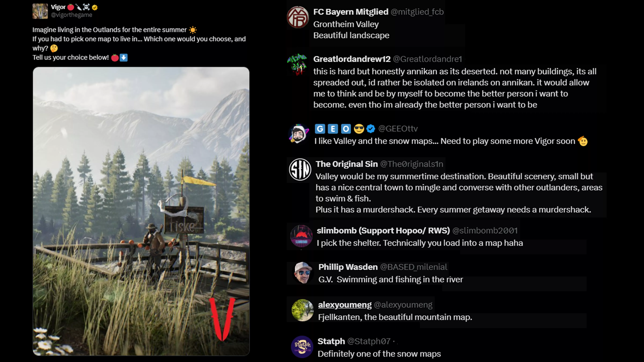644x362 pixels.
Task: Open FC Bayern Mitglied's avatar
Action: (298, 17)
